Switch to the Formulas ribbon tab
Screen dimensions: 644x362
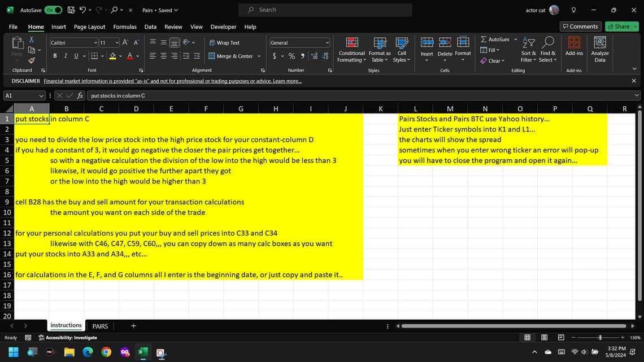click(x=124, y=27)
